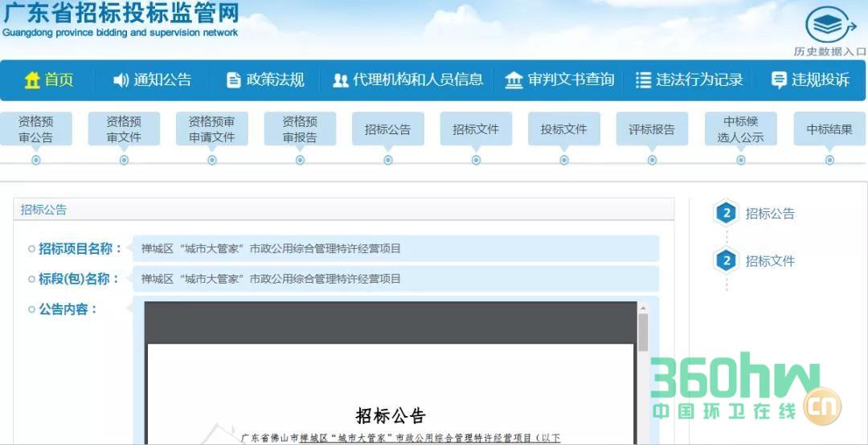Select the timeline dot under 评标报告
The image size is (868, 445).
652,160
